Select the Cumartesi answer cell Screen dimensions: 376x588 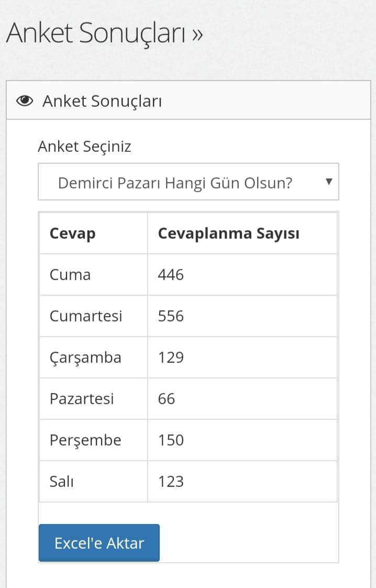pos(86,316)
